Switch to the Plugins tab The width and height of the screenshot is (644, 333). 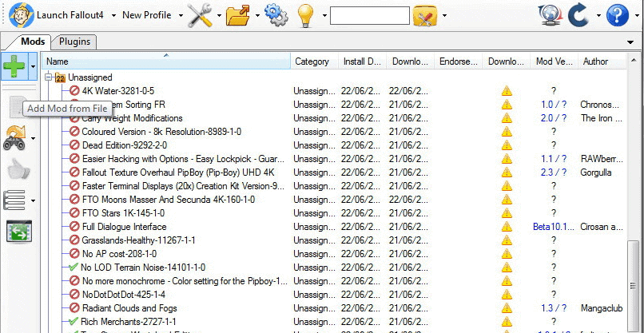pos(74,42)
